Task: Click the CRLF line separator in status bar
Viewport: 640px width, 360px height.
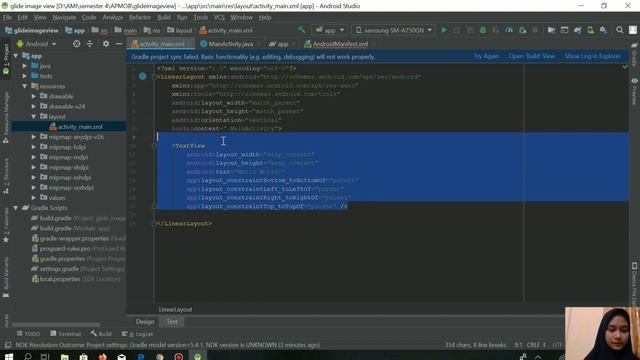Action: [x=536, y=345]
